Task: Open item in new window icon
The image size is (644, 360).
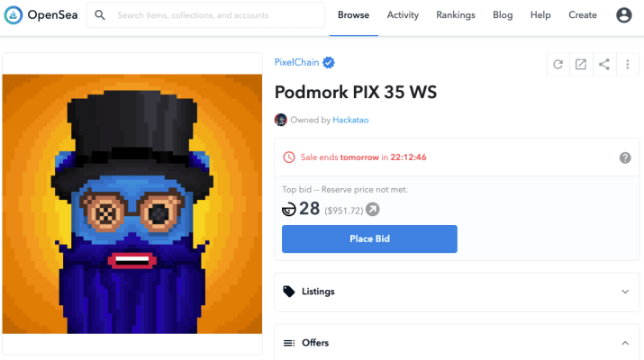Action: click(x=581, y=64)
